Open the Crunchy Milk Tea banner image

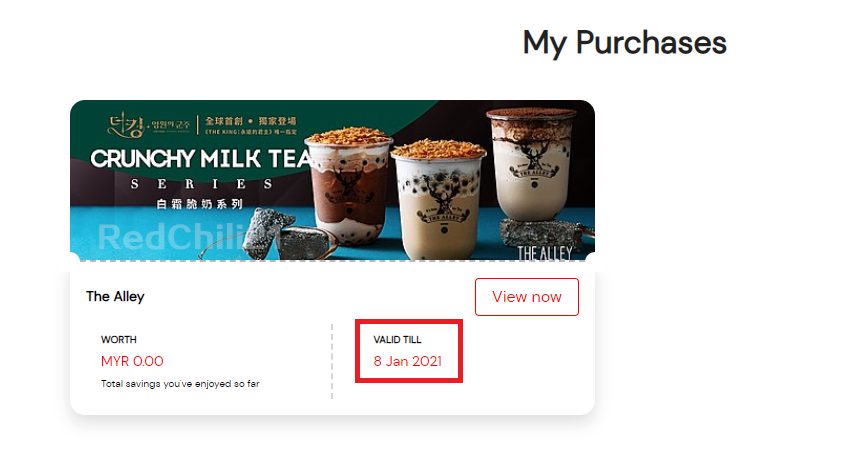[332, 180]
